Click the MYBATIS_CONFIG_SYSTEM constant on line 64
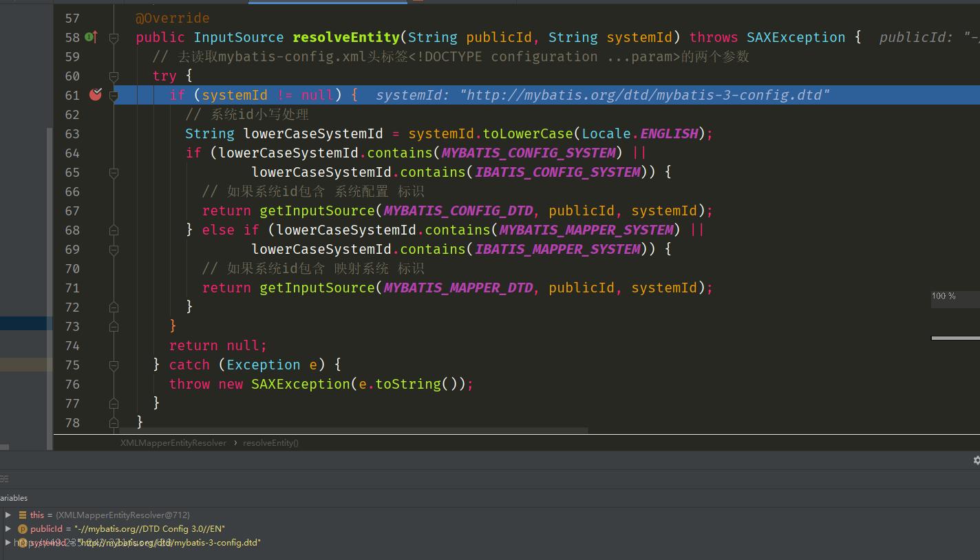 coord(529,153)
